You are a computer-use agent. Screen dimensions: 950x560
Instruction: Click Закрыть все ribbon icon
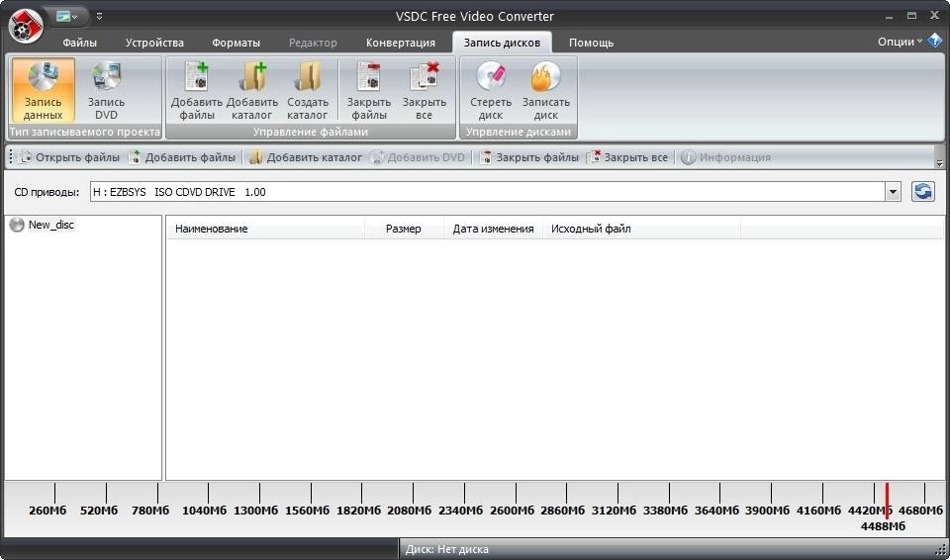click(x=425, y=90)
